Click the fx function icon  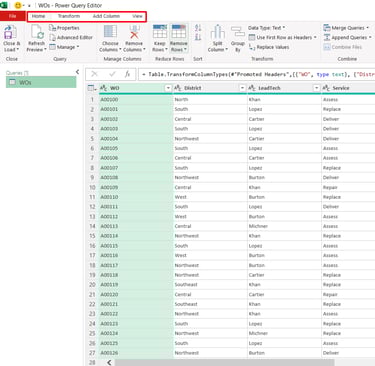click(127, 74)
